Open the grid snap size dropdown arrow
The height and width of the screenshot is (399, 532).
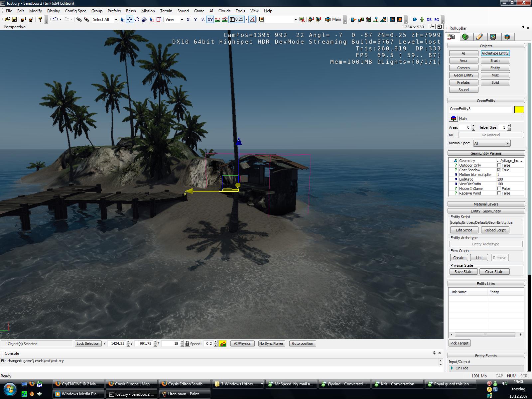(x=246, y=20)
